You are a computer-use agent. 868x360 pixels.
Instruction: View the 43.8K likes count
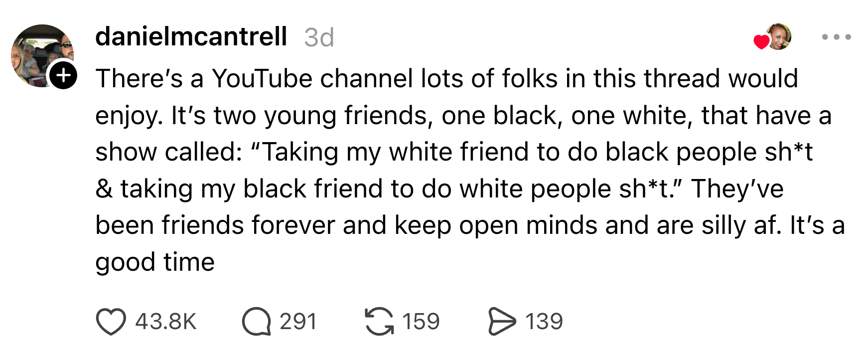click(x=166, y=322)
